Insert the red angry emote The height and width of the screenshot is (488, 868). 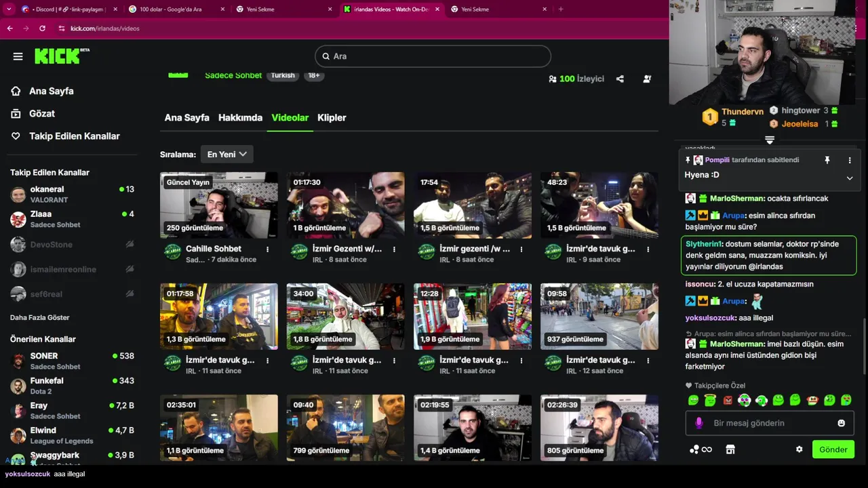[728, 401]
